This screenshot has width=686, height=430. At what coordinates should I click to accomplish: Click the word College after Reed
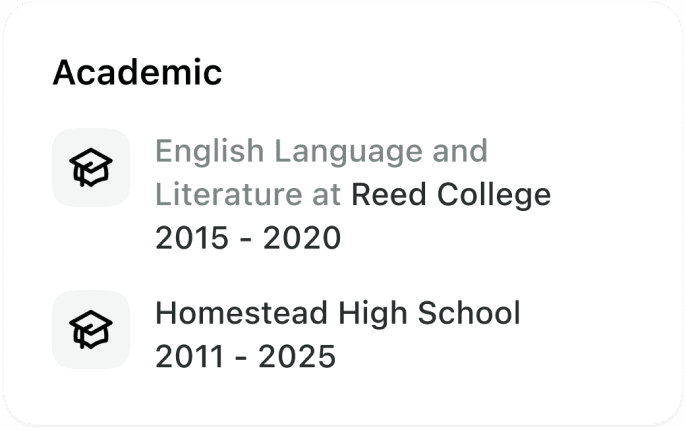494,194
